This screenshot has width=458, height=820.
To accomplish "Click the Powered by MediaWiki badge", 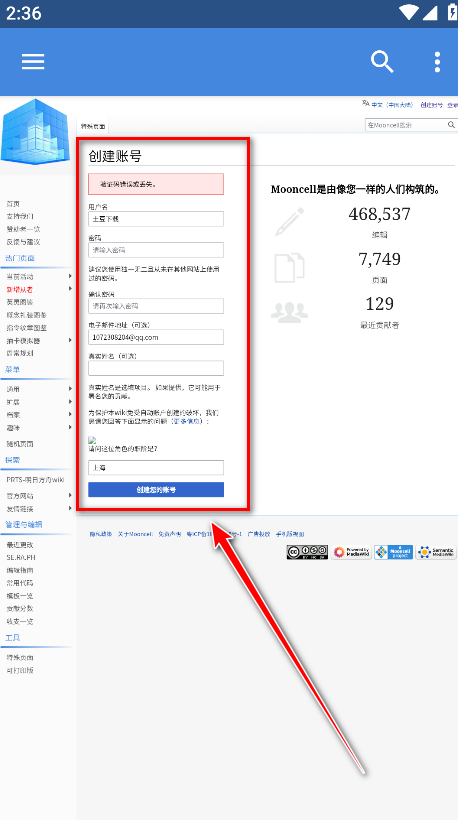I will pyautogui.click(x=351, y=552).
